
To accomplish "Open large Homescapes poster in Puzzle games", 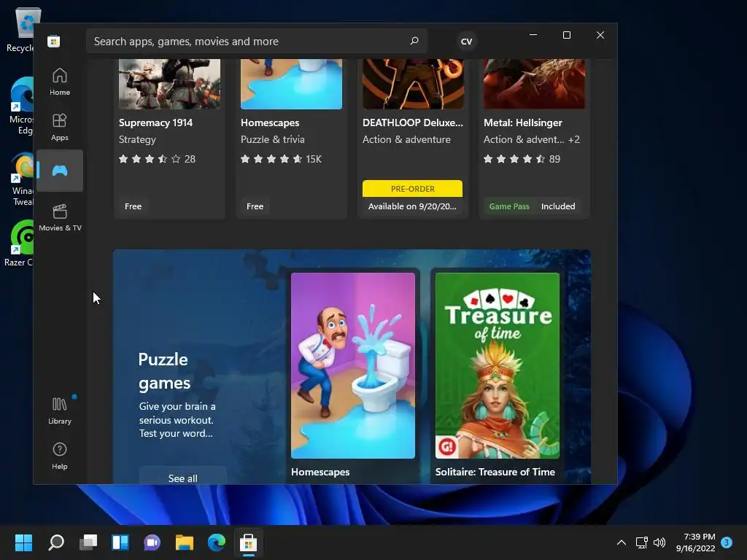I will coord(353,365).
